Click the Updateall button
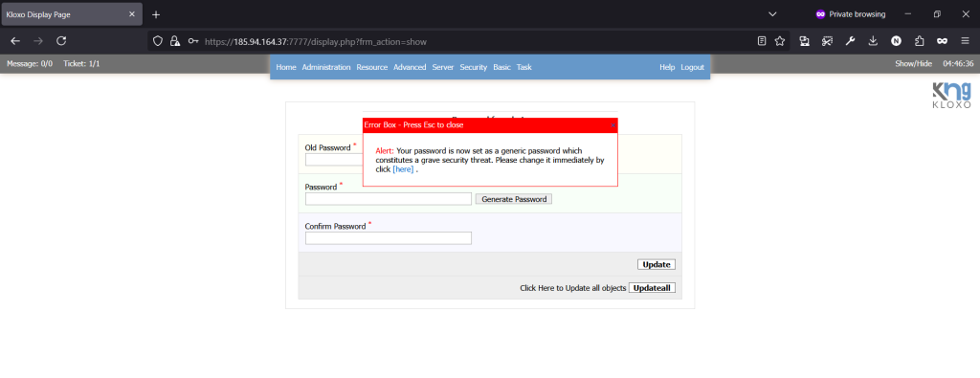 (652, 288)
